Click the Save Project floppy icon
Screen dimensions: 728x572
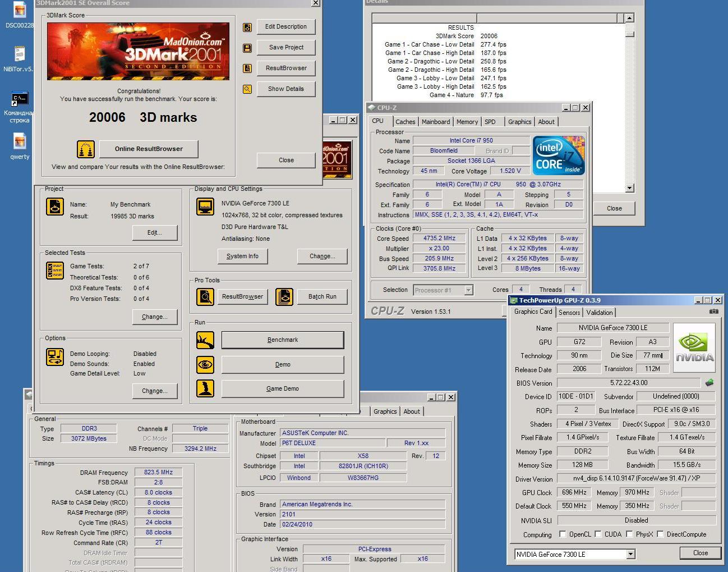(x=247, y=48)
